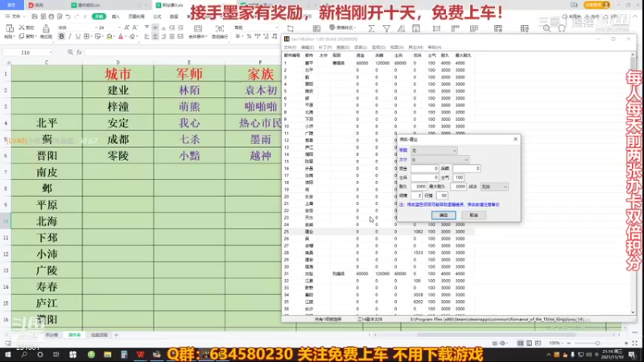Click the formula bar input
The height and width of the screenshot is (362, 644).
pos(182,52)
